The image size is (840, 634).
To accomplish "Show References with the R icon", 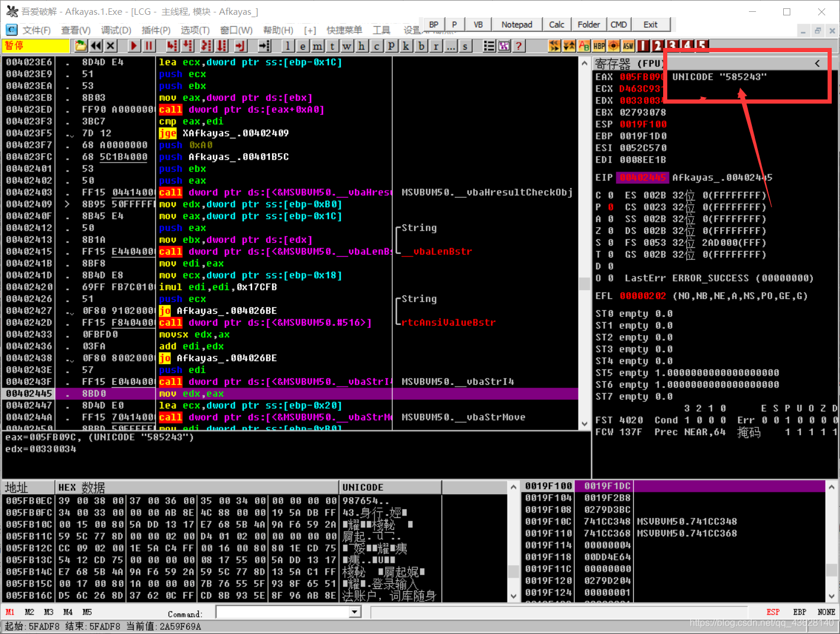I will point(436,46).
